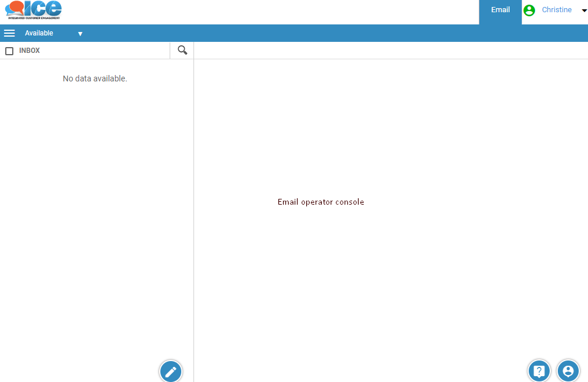Image resolution: width=588 pixels, height=382 pixels.
Task: Open the hamburger menu icon on the status bar
Action: coord(9,33)
